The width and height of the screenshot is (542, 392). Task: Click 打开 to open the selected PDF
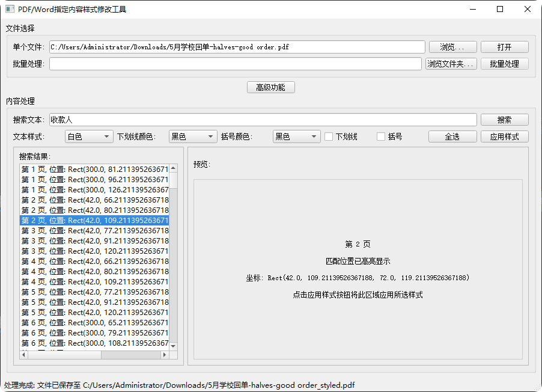click(504, 46)
